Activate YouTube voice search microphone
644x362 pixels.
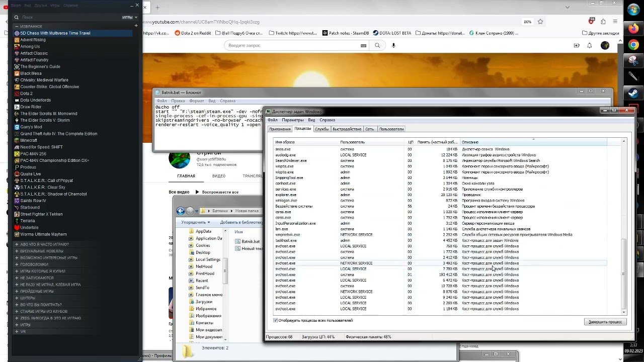coord(393,45)
